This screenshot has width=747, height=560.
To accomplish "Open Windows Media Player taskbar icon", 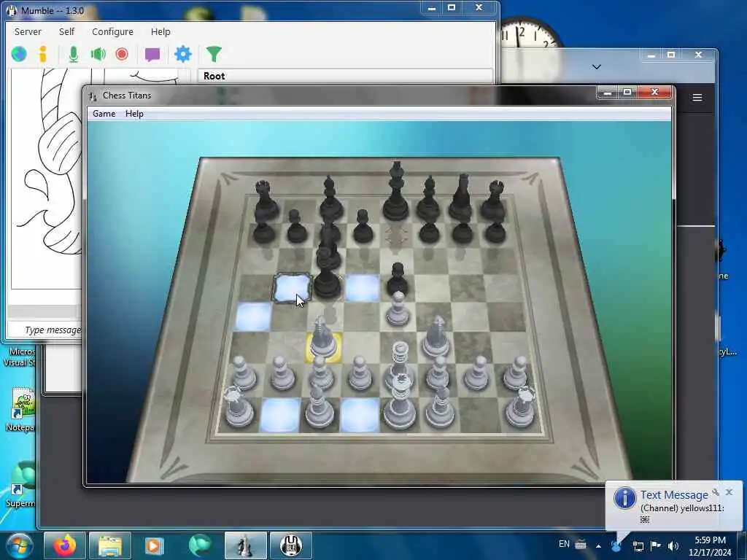I will coord(154,545).
